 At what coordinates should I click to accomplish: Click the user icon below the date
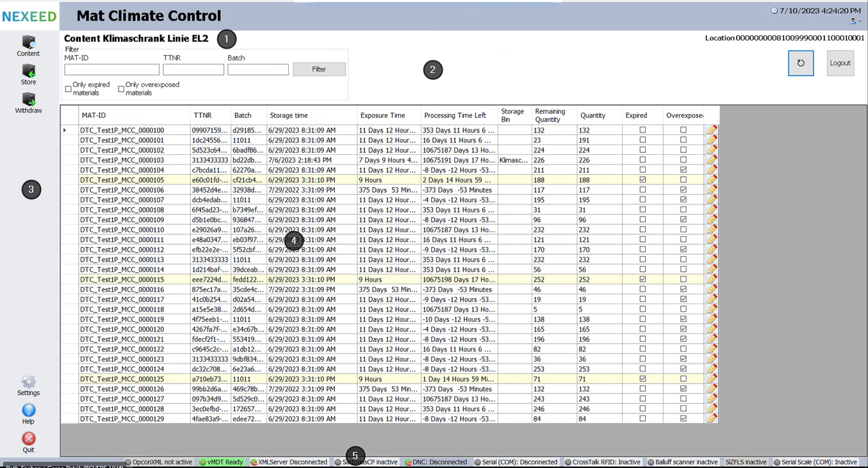pyautogui.click(x=853, y=21)
